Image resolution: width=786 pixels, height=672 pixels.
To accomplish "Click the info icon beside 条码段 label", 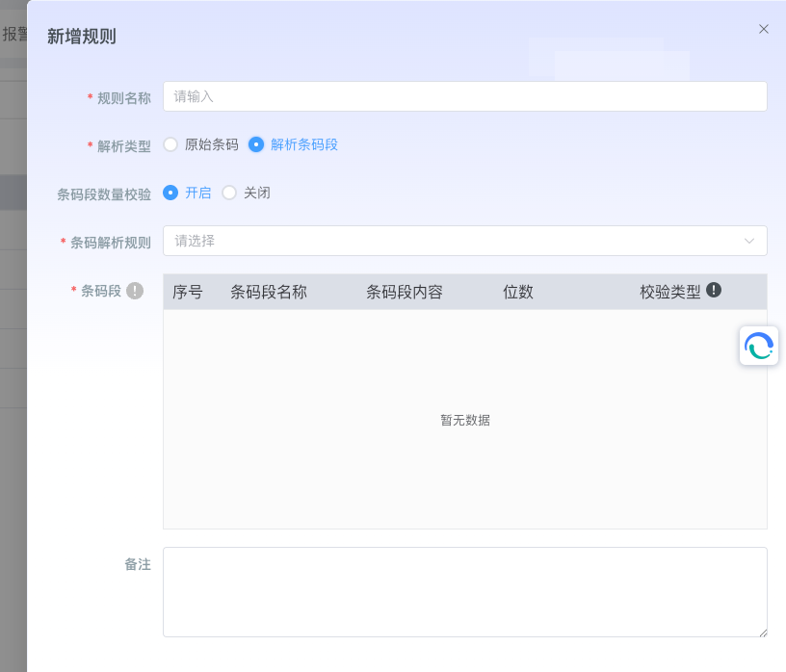I will tap(135, 291).
